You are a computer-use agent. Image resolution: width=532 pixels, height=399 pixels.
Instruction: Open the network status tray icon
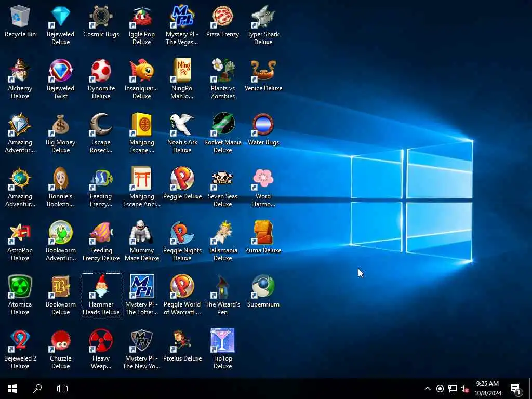pos(453,389)
